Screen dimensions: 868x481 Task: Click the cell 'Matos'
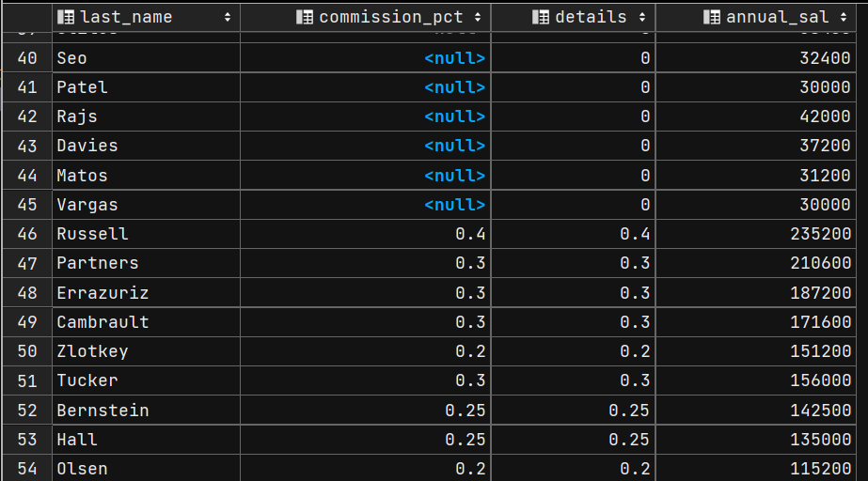(x=146, y=176)
